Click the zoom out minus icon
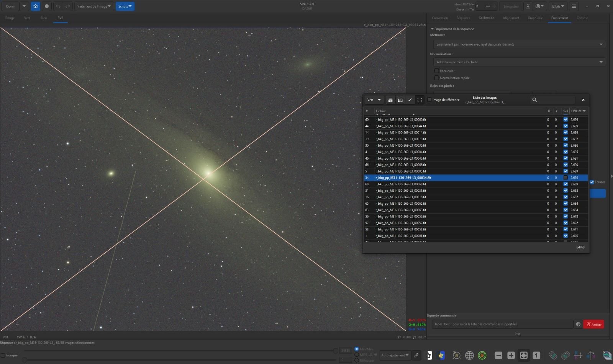This screenshot has height=364, width=613. [498, 355]
